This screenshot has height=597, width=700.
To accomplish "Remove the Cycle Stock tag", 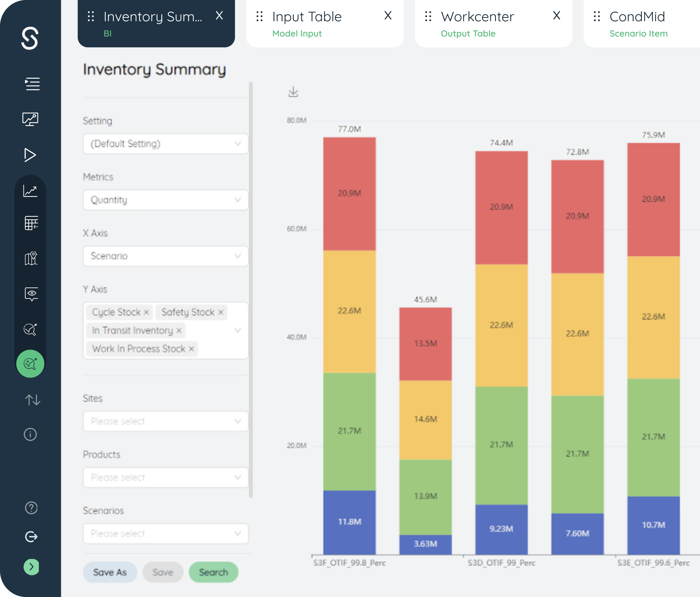I will (146, 313).
